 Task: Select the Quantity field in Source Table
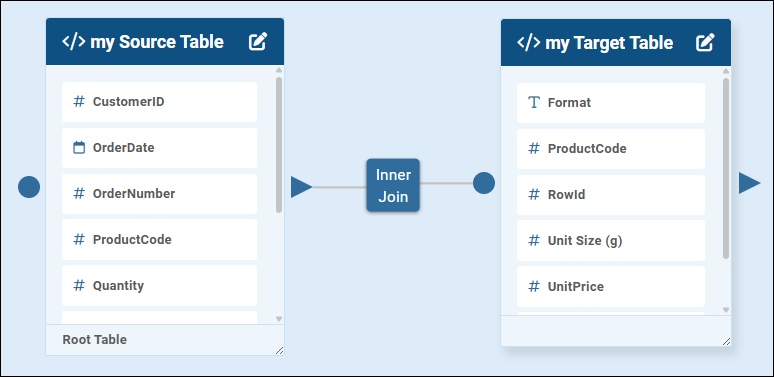159,285
